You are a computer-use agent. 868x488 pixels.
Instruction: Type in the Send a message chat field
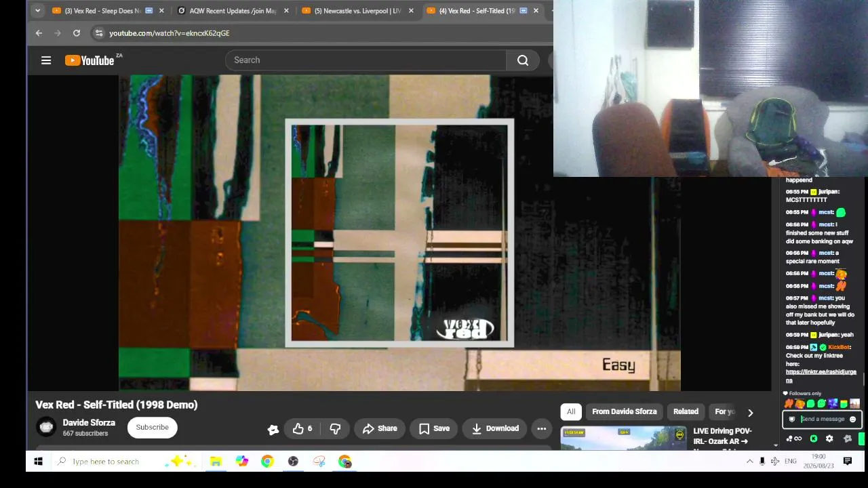[x=823, y=420]
